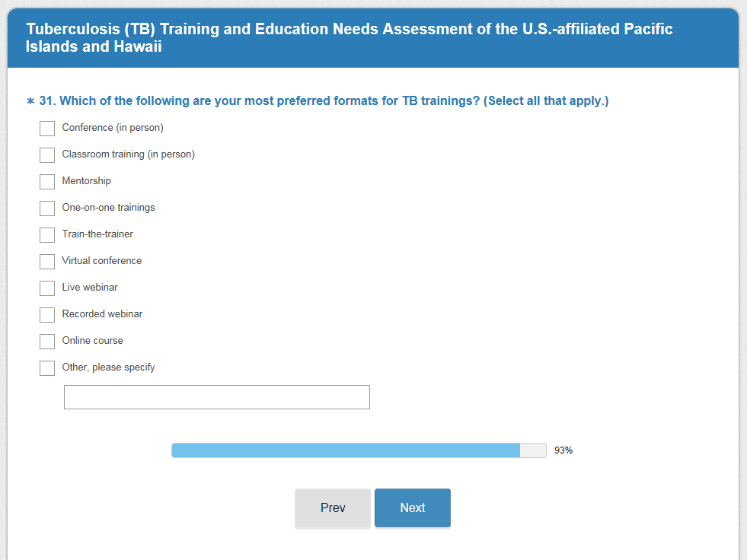Click the Live webinar label text
Image resolution: width=747 pixels, height=560 pixels.
pos(90,288)
